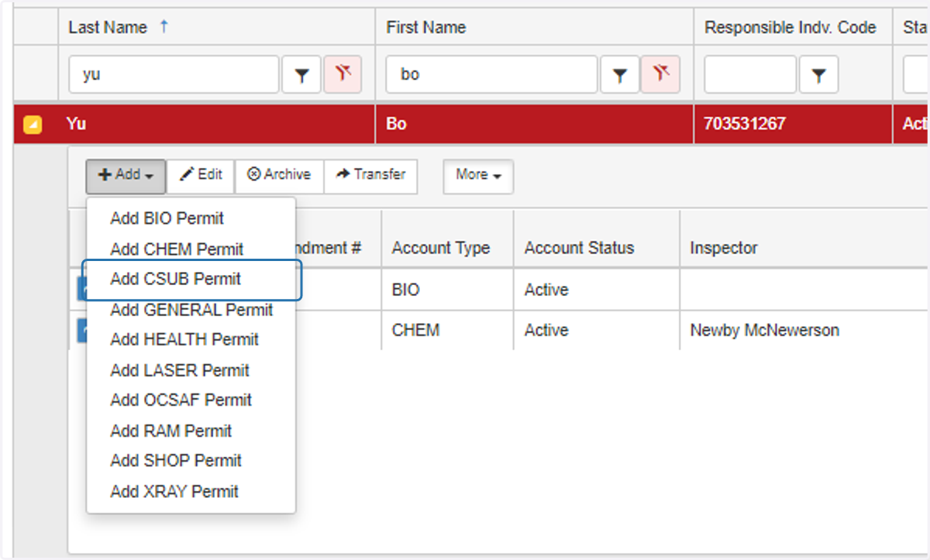Click the Account Type column header
The image size is (930, 560).
[446, 248]
